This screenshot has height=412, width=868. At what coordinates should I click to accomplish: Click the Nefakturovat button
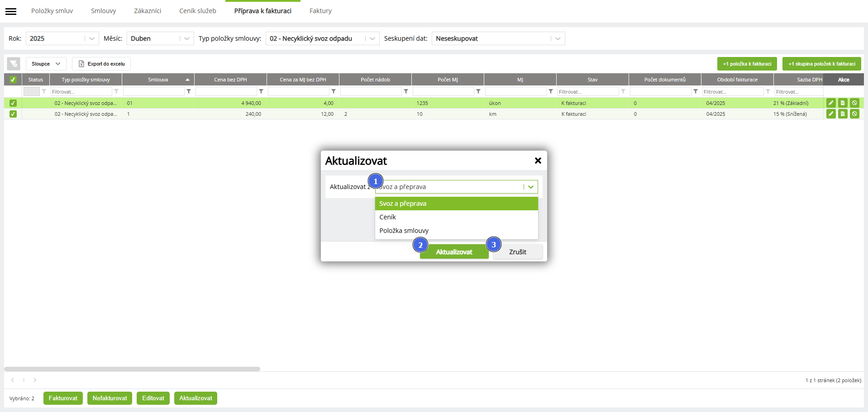[110, 398]
